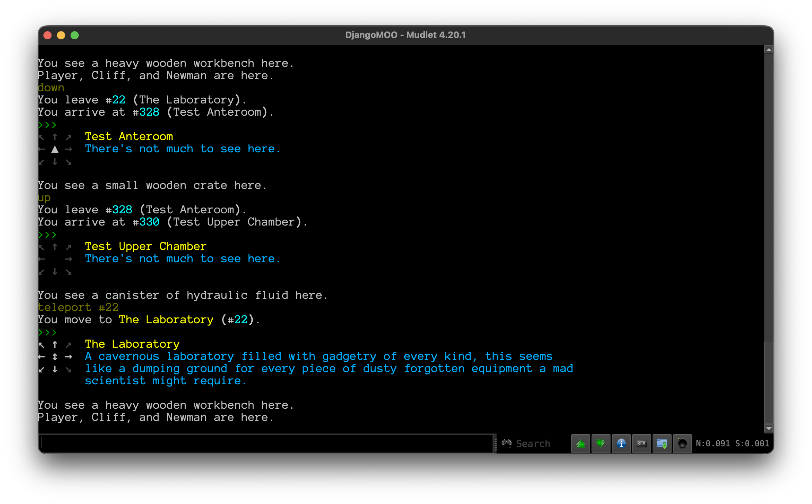Viewport: 812px width, 504px height.
Task: Click the north arrow in Laboratory compass
Action: tap(55, 345)
